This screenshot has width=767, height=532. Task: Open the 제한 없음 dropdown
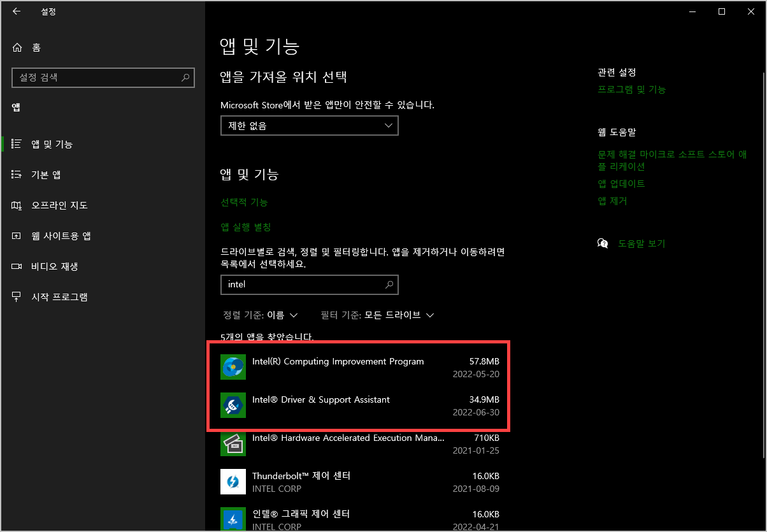tap(309, 126)
